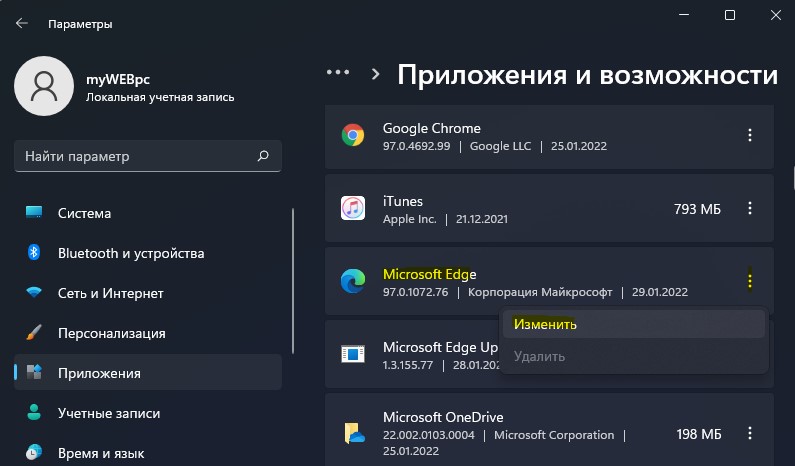Screen dimensions: 795x466
Task: Click the person icon for Учетные записи
Action: (34, 412)
